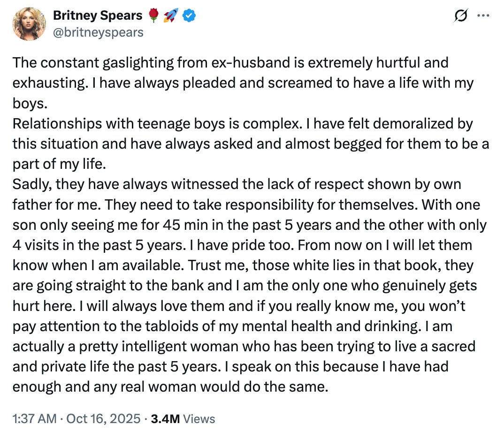504x439 pixels.
Task: Open Britney Spears' profile picture
Action: coord(29,23)
